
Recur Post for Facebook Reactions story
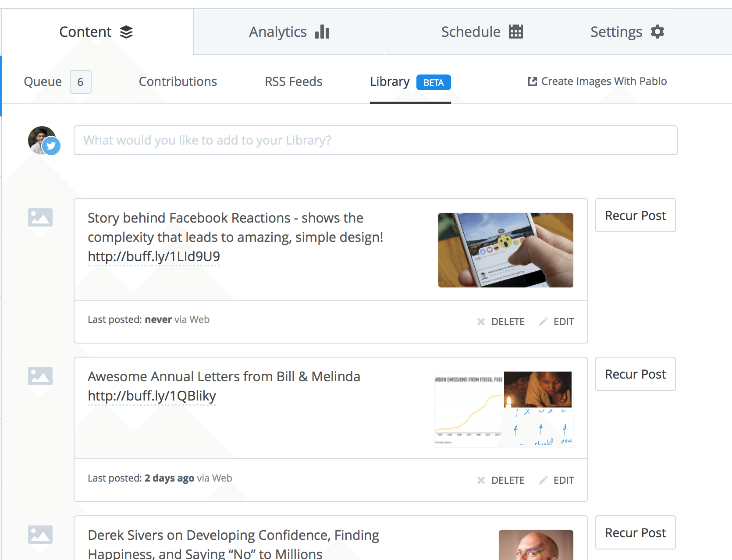(636, 215)
